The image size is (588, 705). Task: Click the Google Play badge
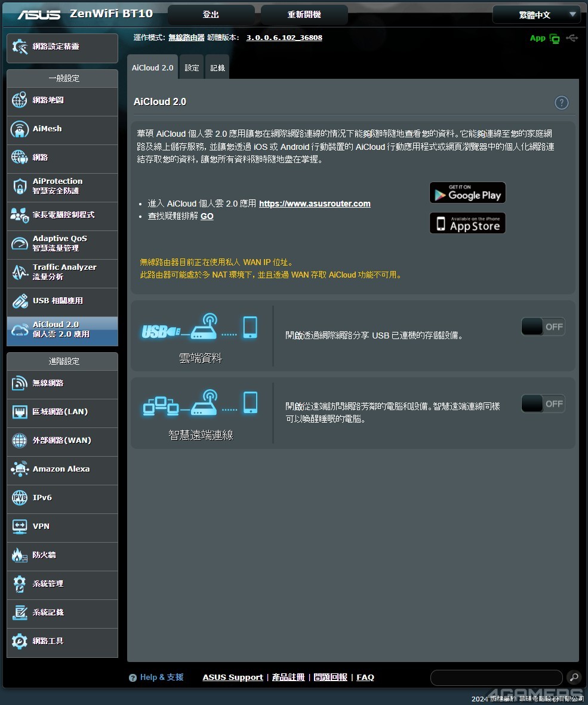467,192
